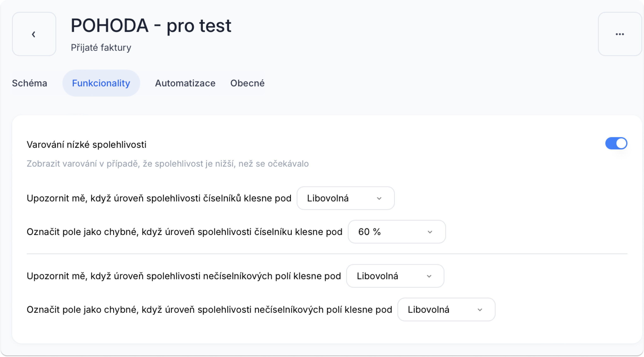644x357 pixels.
Task: Toggle the low reliability warning switch
Action: click(x=616, y=144)
